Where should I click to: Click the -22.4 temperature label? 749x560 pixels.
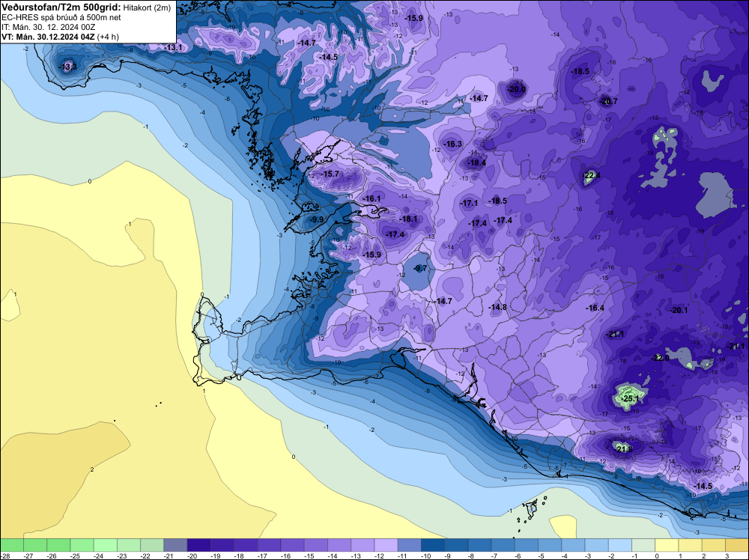click(592, 176)
